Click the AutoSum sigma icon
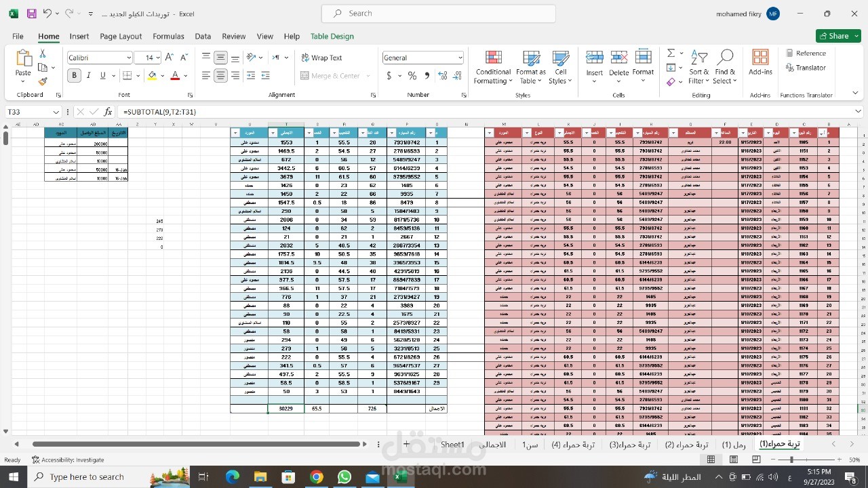 pos(671,53)
